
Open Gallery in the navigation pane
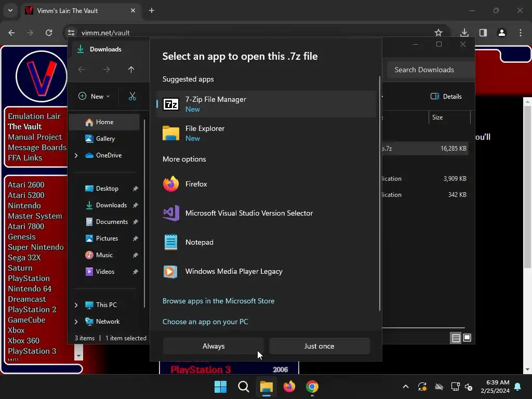pyautogui.click(x=104, y=138)
